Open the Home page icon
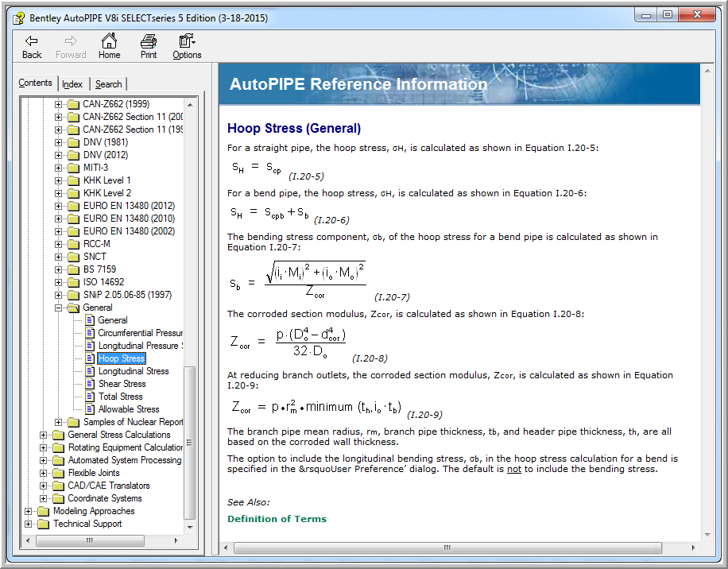The width and height of the screenshot is (728, 569). click(109, 41)
